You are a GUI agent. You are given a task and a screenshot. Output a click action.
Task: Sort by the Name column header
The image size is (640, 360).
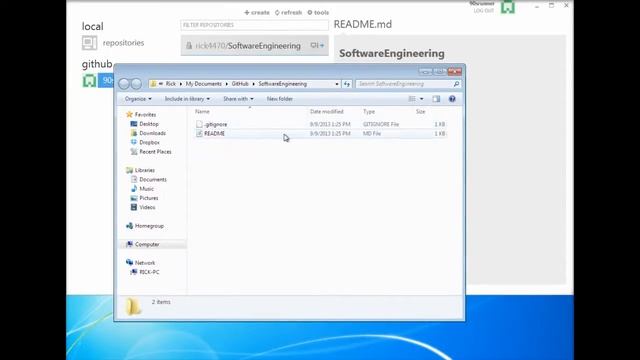click(202, 111)
